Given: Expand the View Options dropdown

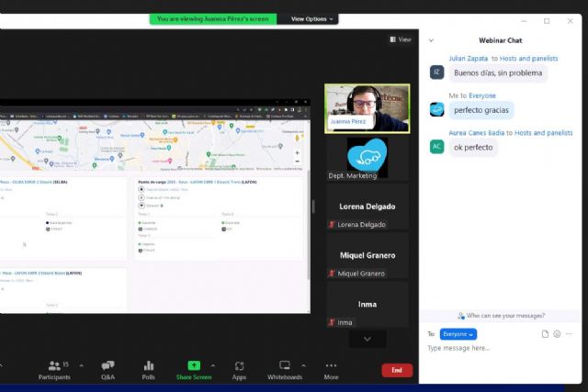Looking at the screenshot, I should point(313,18).
